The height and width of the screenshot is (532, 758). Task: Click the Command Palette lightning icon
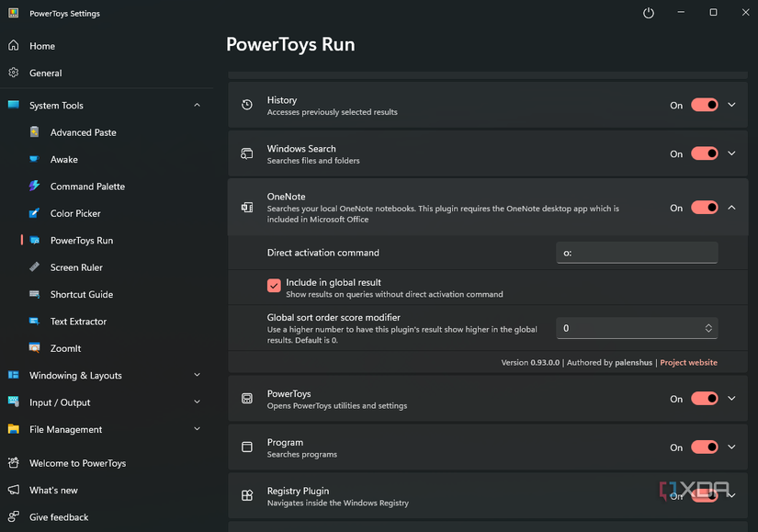(34, 186)
